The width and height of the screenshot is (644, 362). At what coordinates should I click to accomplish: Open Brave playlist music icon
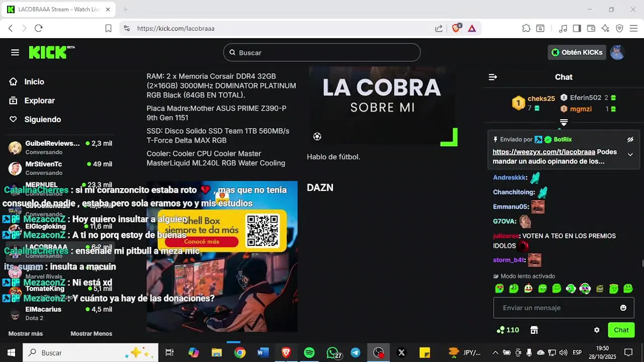coord(563,29)
